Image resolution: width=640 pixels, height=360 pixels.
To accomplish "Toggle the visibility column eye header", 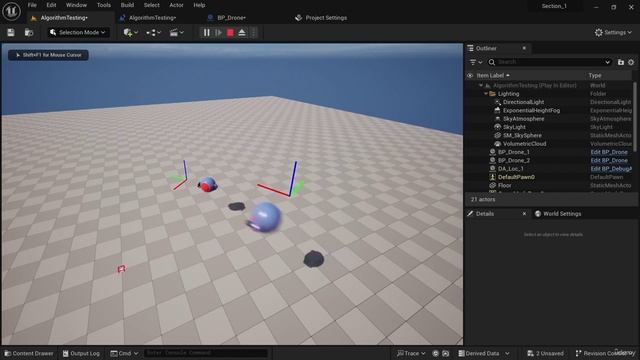I will pyautogui.click(x=470, y=76).
